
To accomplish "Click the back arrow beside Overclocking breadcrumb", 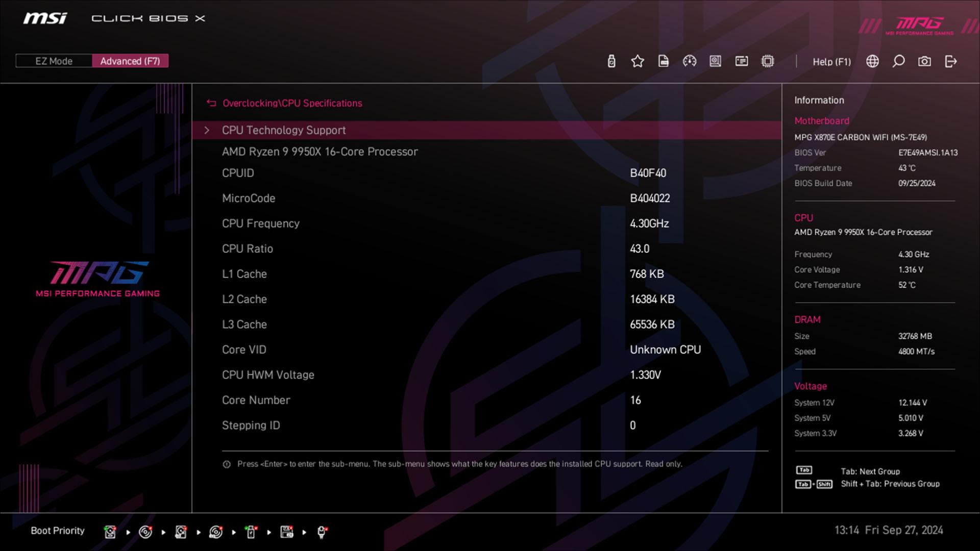I will point(211,103).
